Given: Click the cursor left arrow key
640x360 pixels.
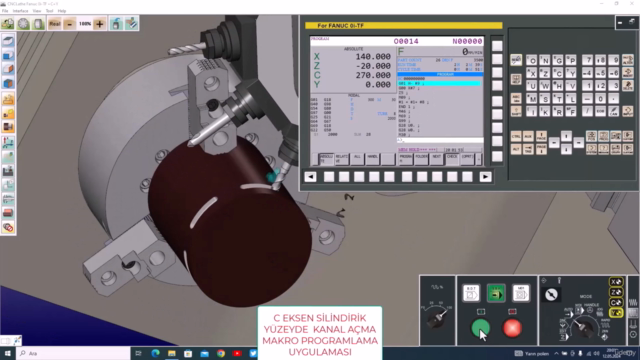Looking at the screenshot, I should click(554, 142).
